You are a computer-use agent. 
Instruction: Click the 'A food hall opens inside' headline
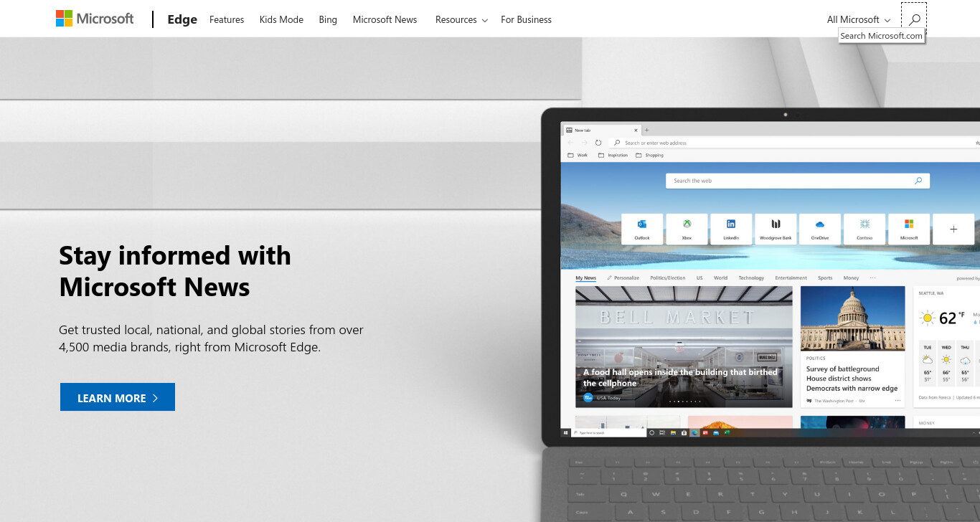pyautogui.click(x=680, y=378)
